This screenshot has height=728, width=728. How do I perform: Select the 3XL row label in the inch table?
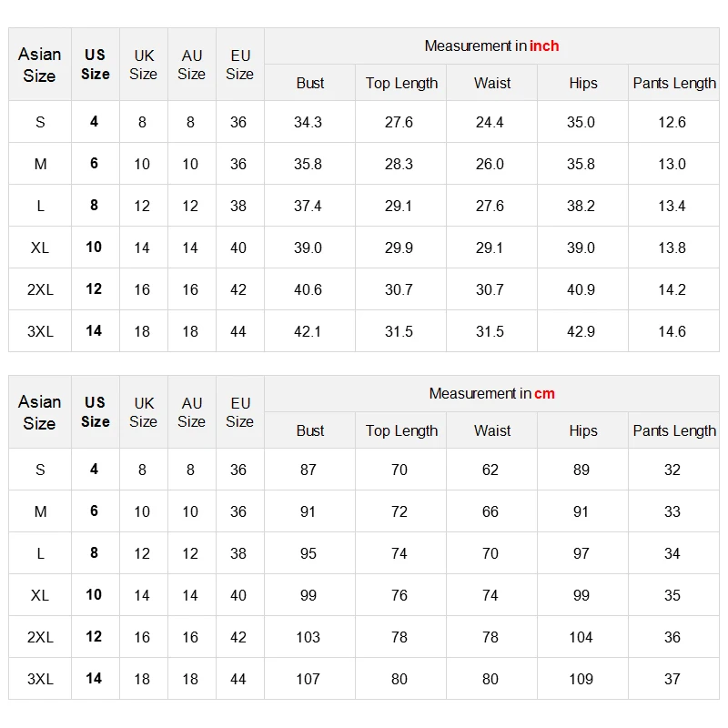pos(40,331)
